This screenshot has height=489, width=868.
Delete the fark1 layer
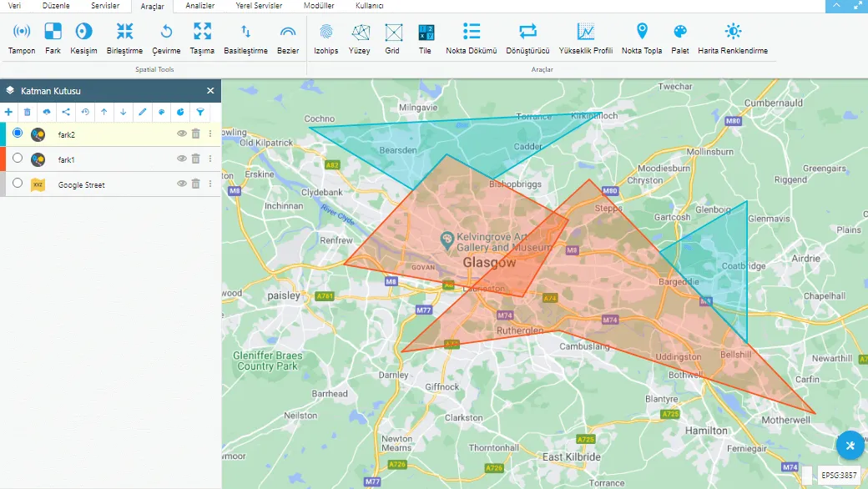click(195, 159)
